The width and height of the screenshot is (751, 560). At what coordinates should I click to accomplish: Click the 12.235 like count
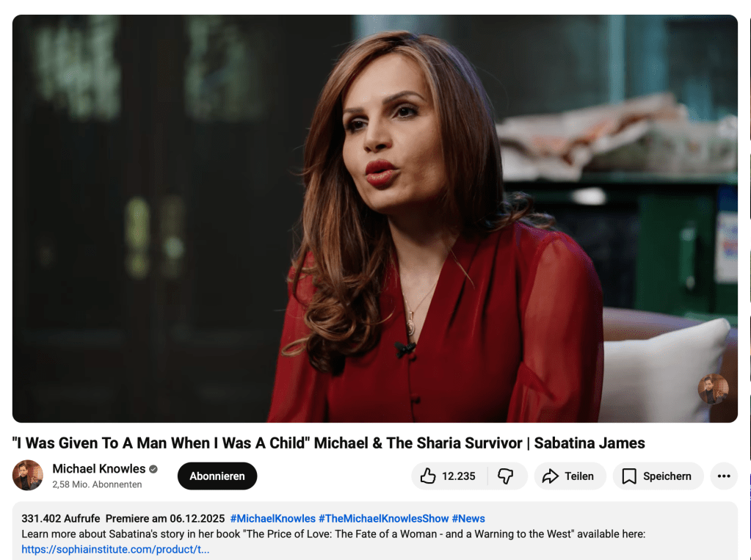(x=458, y=476)
